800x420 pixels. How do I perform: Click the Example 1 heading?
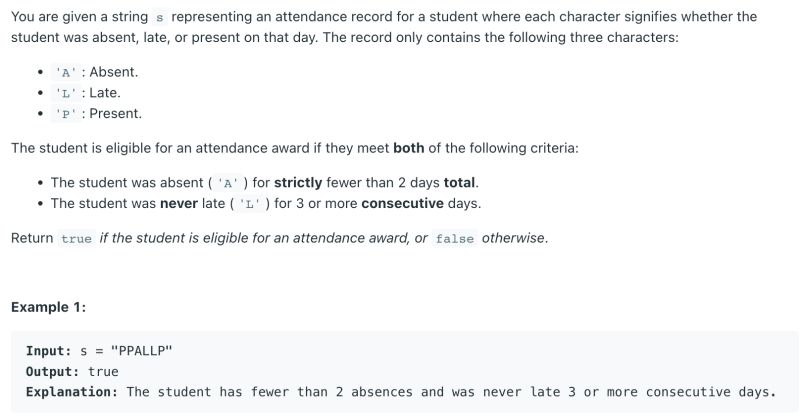tap(48, 307)
